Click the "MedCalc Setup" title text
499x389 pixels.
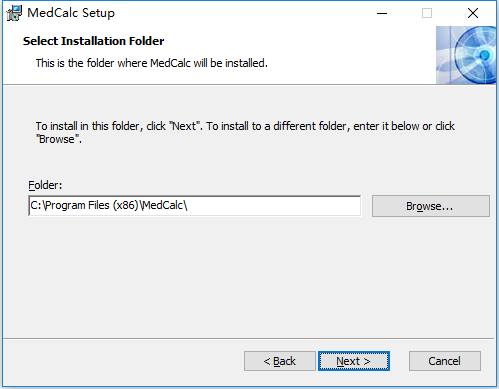71,13
